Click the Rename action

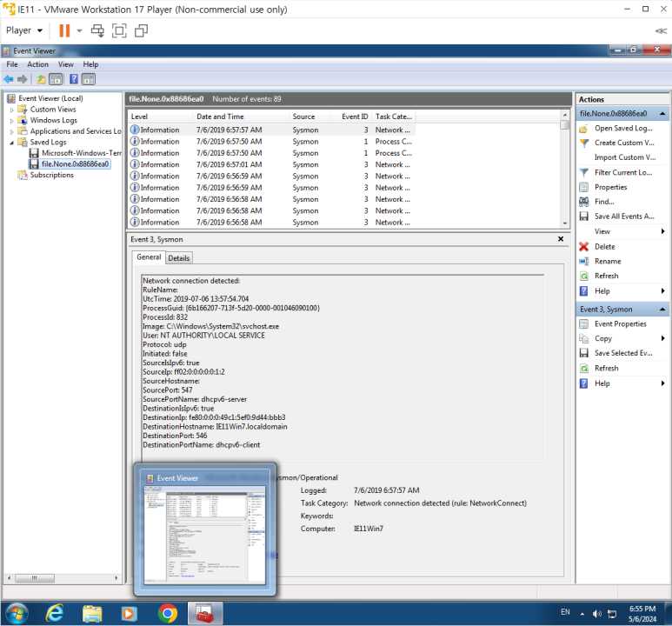608,261
